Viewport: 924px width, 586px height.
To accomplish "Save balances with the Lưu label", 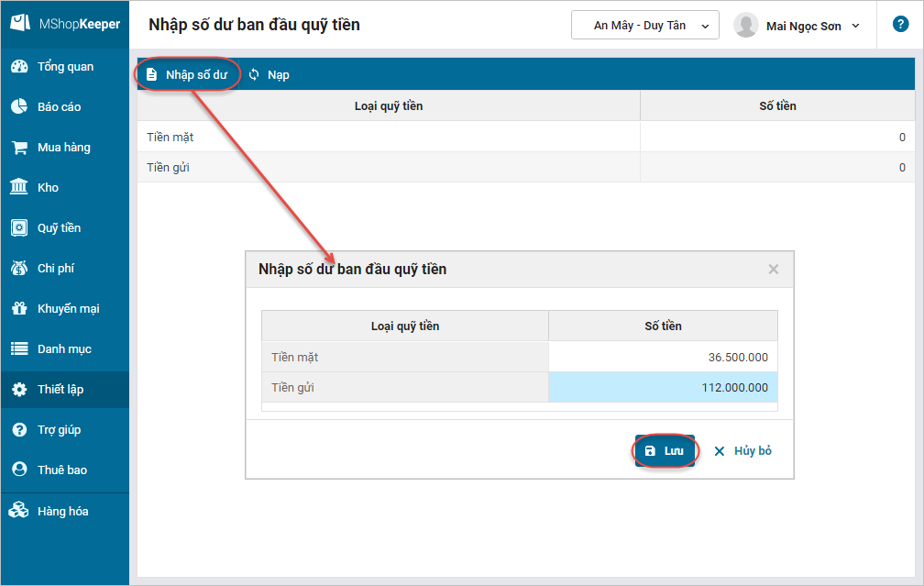I will (x=674, y=451).
